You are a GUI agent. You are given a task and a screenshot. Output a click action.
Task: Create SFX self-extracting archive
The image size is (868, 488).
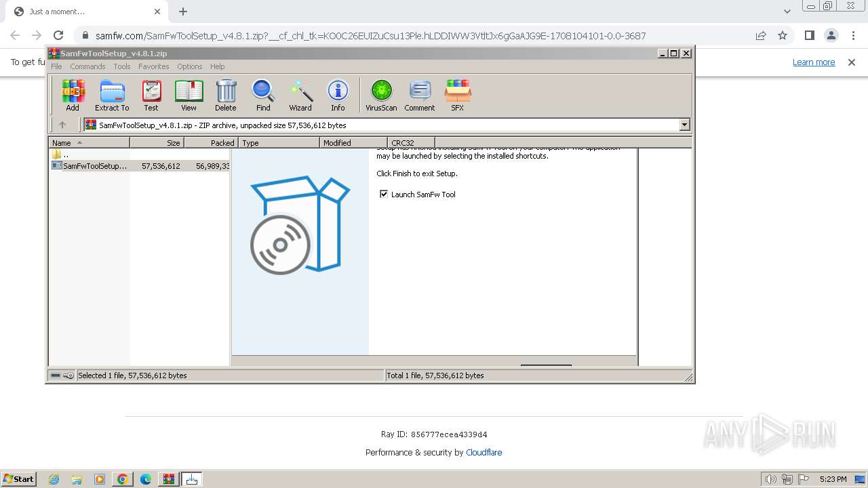pyautogui.click(x=458, y=95)
